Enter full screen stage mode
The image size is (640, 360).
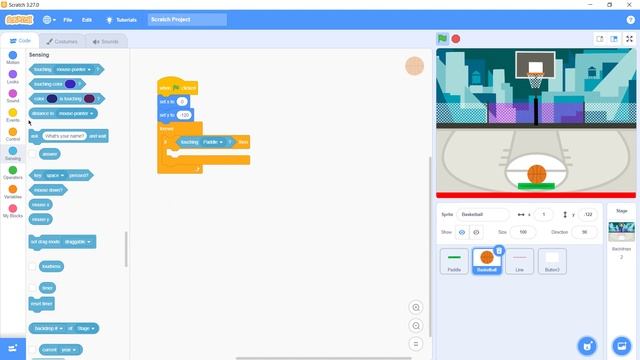pos(629,39)
